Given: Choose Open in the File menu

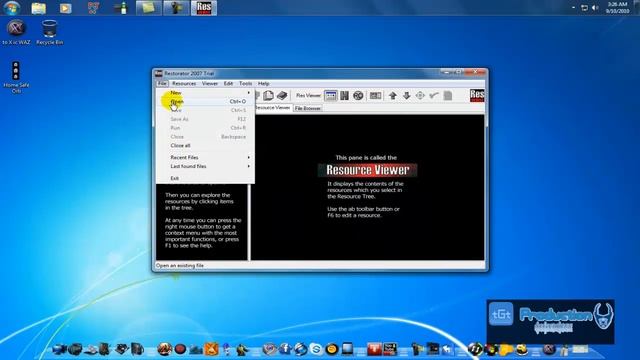Looking at the screenshot, I should [206, 101].
